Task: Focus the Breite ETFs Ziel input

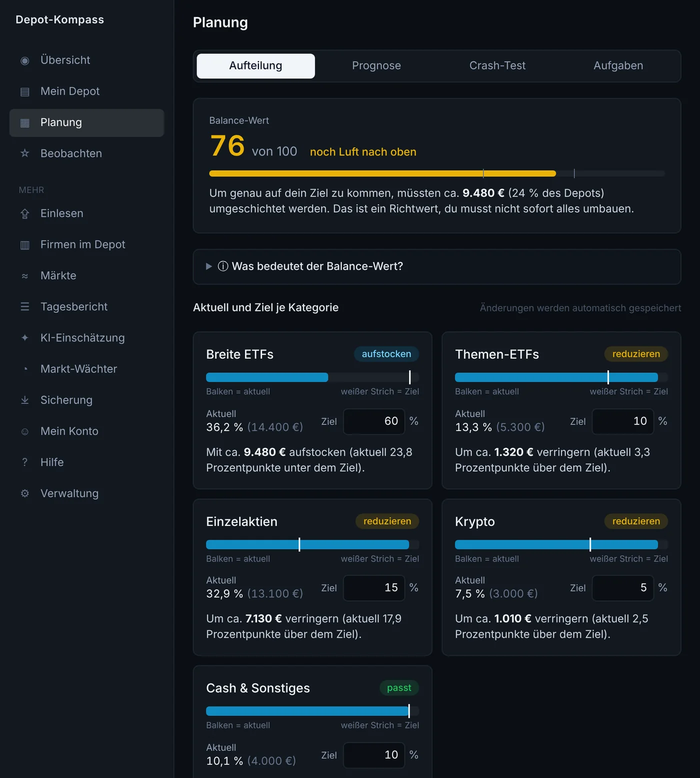Action: (374, 421)
